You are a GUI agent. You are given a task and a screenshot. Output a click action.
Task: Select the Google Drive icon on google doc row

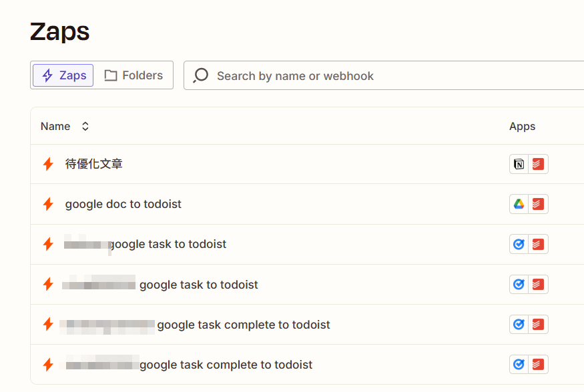[518, 204]
